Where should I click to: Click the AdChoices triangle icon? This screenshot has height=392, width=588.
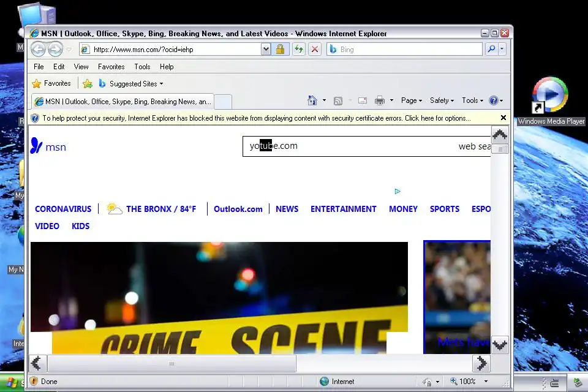[398, 191]
